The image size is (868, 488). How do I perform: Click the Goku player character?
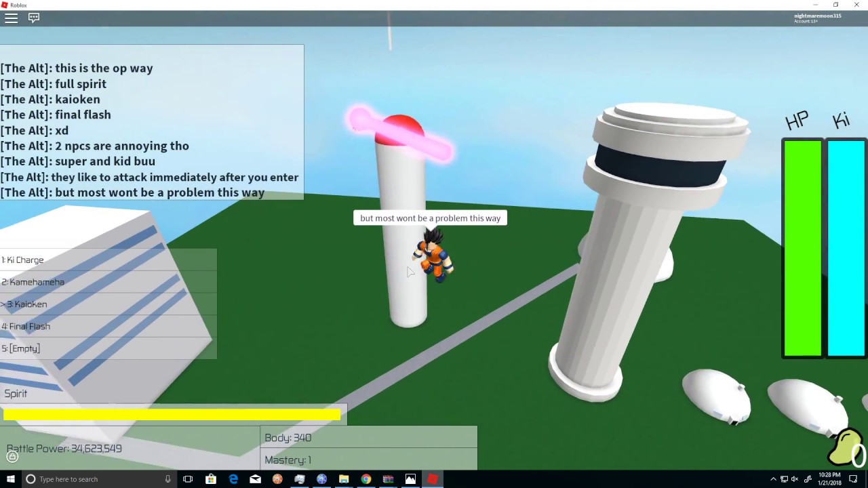(433, 254)
